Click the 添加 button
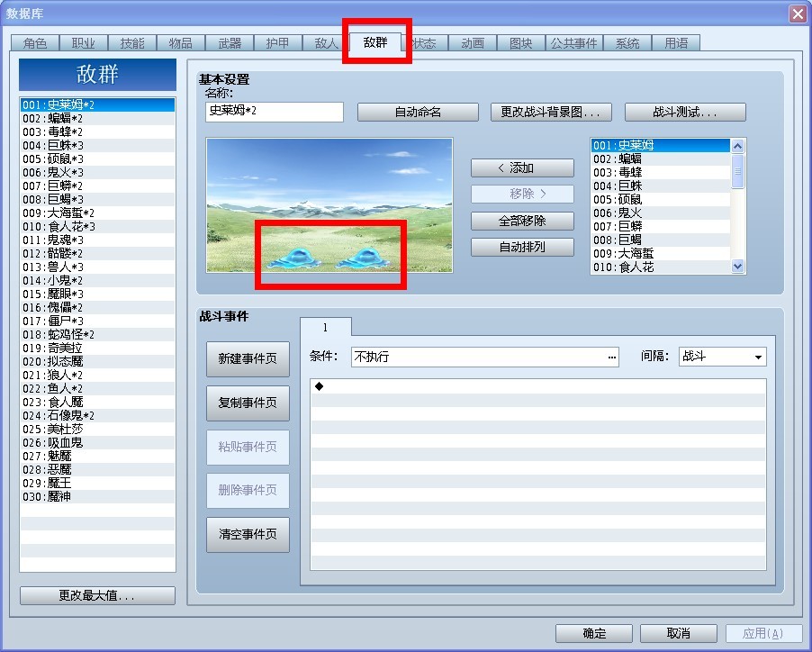812x652 pixels. pyautogui.click(x=522, y=168)
